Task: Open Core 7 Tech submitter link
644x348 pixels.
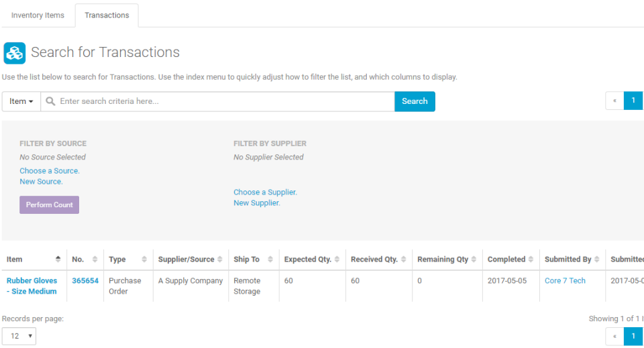Action: tap(565, 281)
